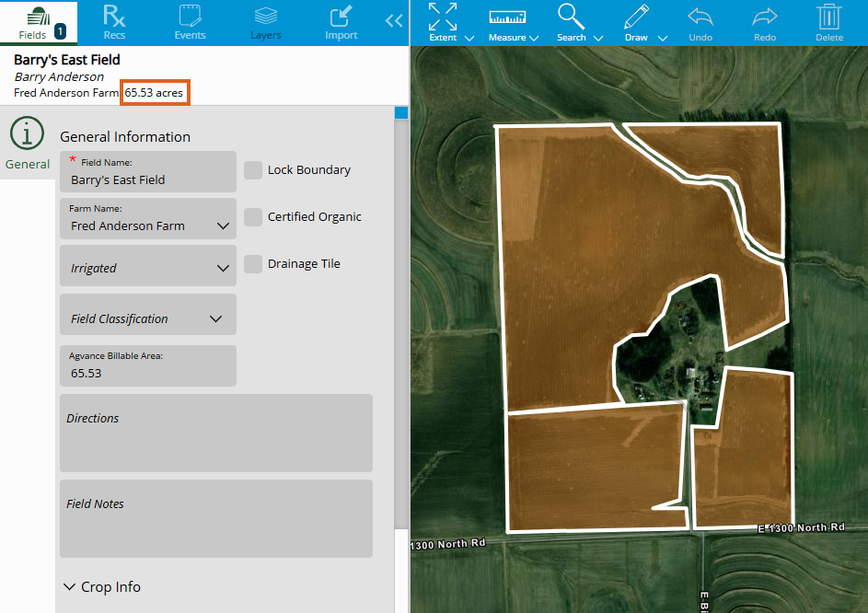This screenshot has width=868, height=613.
Task: Click the Undo arrow
Action: [x=700, y=23]
